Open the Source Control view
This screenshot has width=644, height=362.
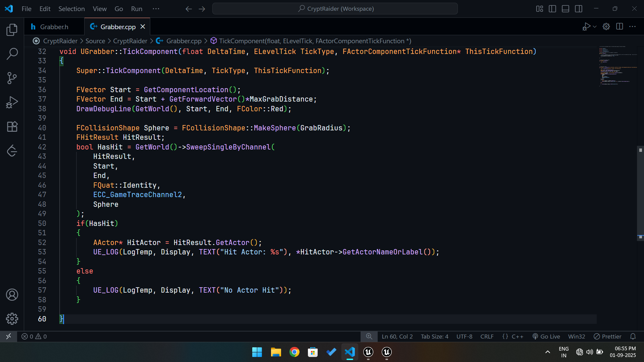(x=12, y=78)
